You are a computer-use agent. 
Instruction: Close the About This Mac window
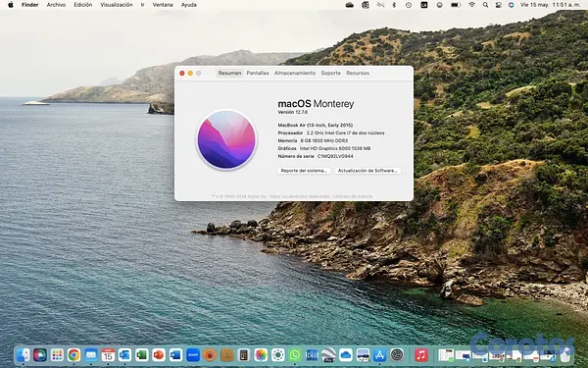click(182, 74)
